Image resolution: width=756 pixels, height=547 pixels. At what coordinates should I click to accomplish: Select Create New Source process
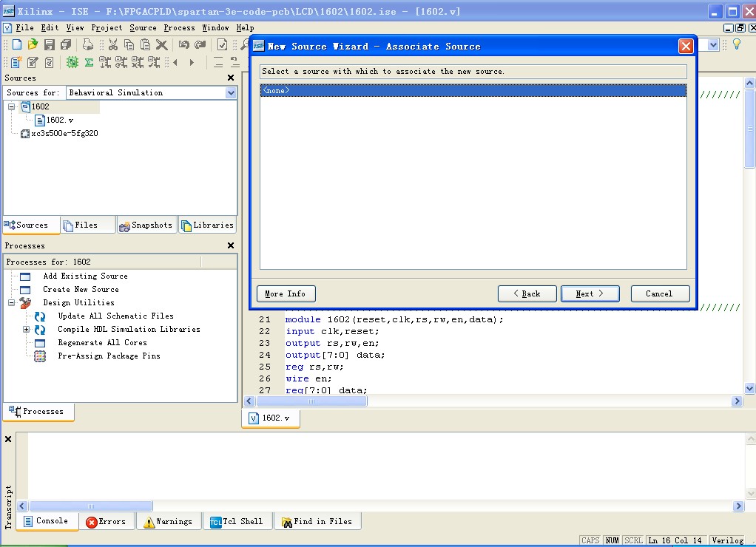pos(81,290)
